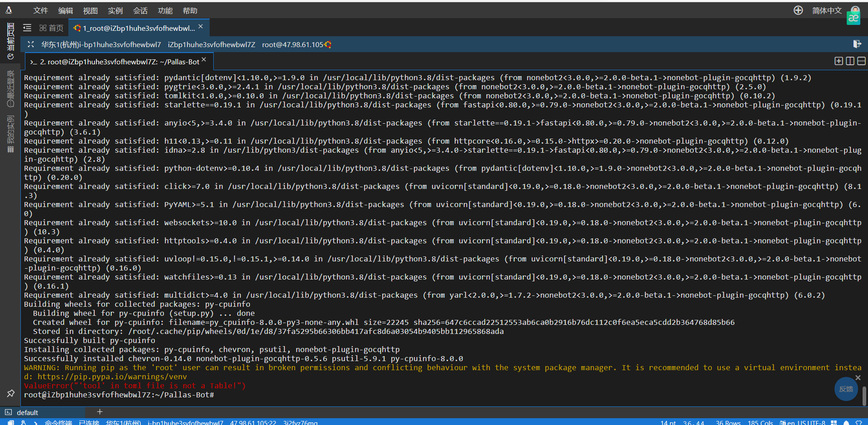The width and height of the screenshot is (868, 425).
Task: Split the terminal horizontally
Action: pyautogui.click(x=861, y=61)
